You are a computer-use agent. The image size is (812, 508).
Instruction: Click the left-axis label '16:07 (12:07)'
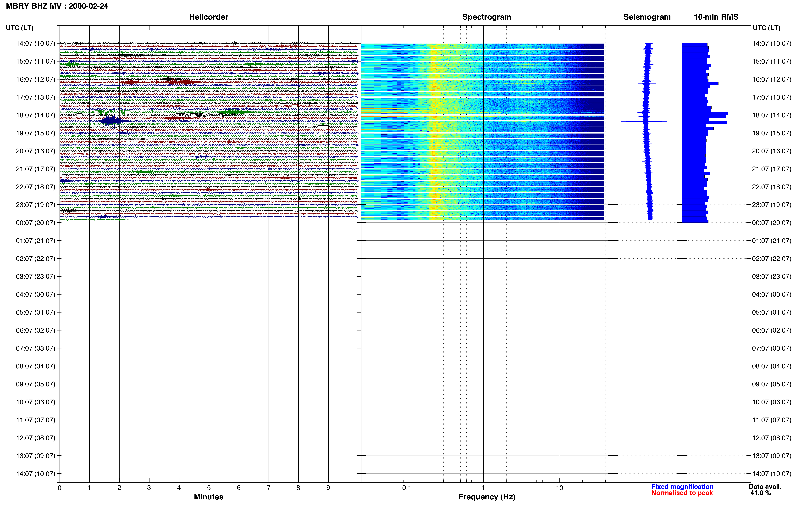pos(36,79)
